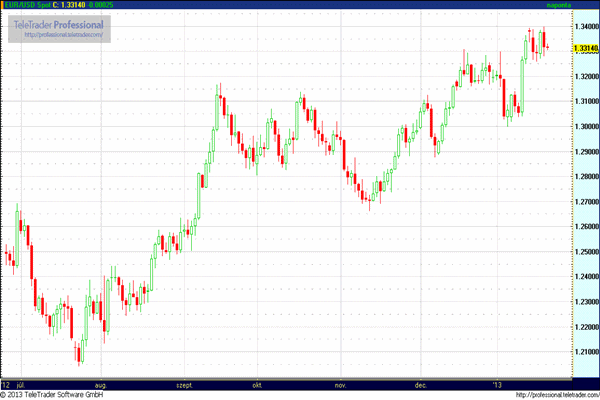
Task: Click the 1.34000 level on the price axis
Action: tap(586, 28)
